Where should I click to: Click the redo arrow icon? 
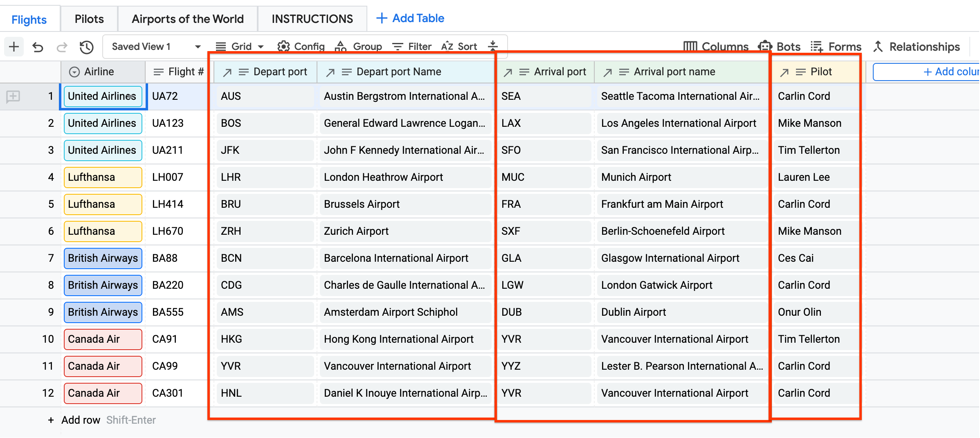coord(62,47)
